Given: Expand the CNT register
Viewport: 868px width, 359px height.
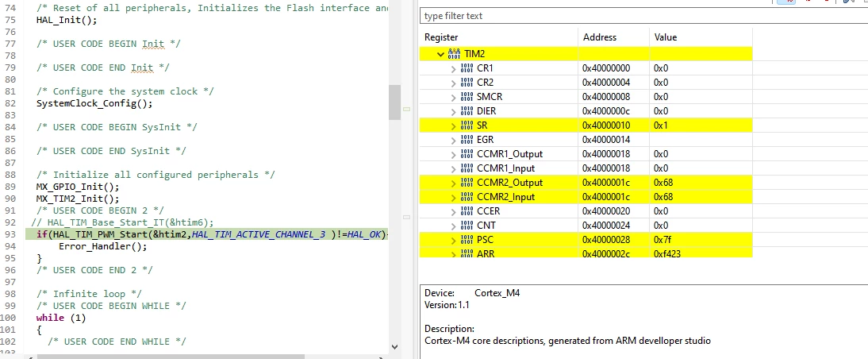Looking at the screenshot, I should tap(454, 226).
